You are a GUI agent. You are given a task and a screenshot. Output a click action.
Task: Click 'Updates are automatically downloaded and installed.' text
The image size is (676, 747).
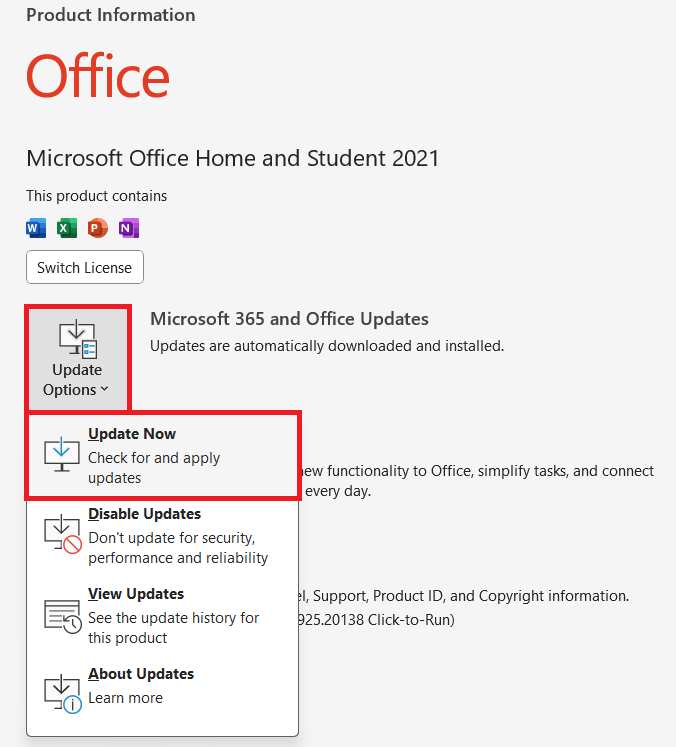coord(327,346)
